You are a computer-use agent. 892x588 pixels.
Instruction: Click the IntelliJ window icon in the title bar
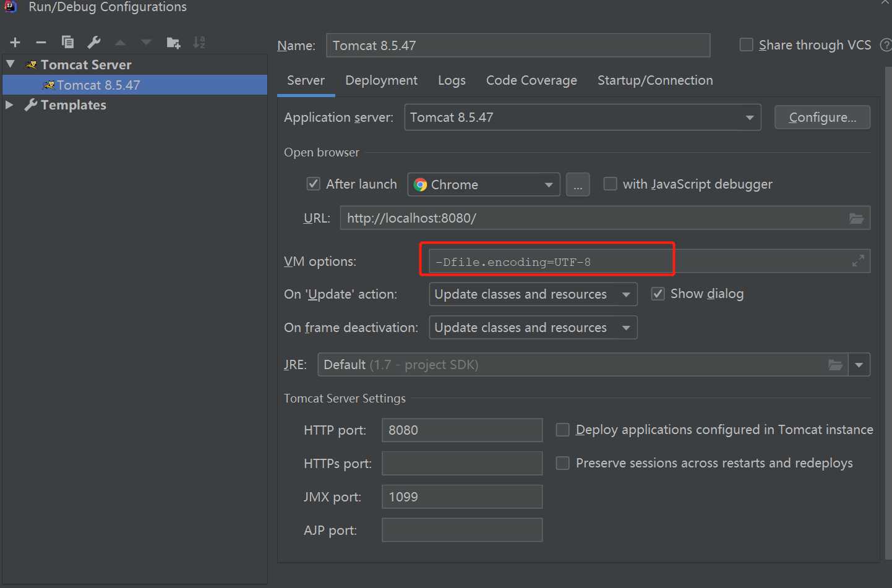11,6
